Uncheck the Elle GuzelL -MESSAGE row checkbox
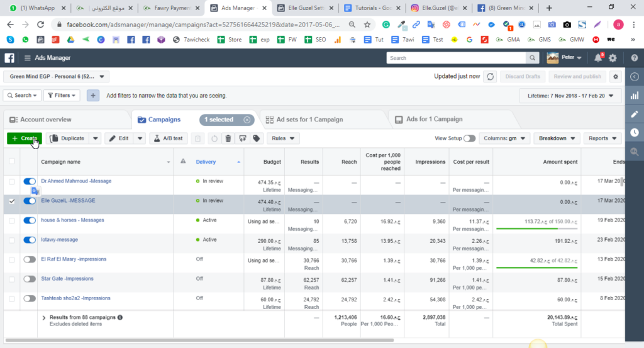 11,201
